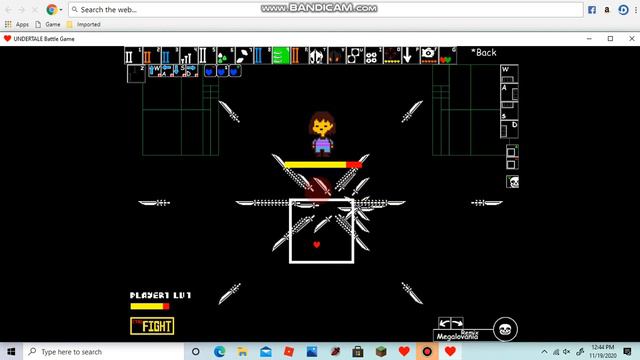
Task: Show hidden system tray icons
Action: pyautogui.click(x=544, y=351)
